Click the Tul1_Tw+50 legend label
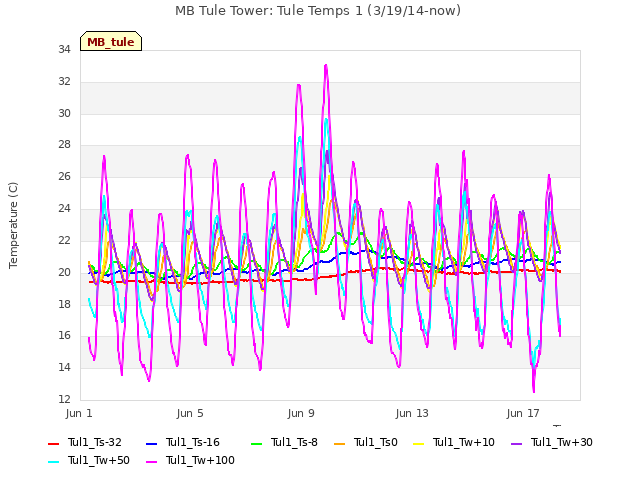Image resolution: width=640 pixels, height=480 pixels. pos(99,460)
